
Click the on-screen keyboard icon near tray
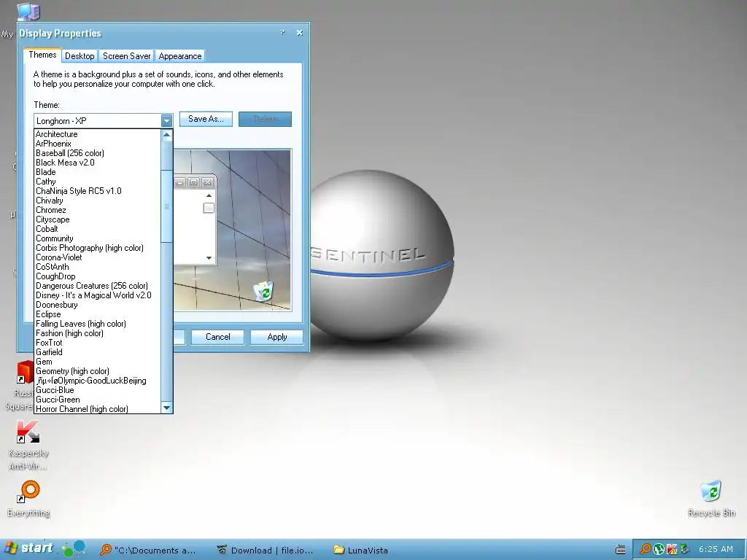point(620,550)
